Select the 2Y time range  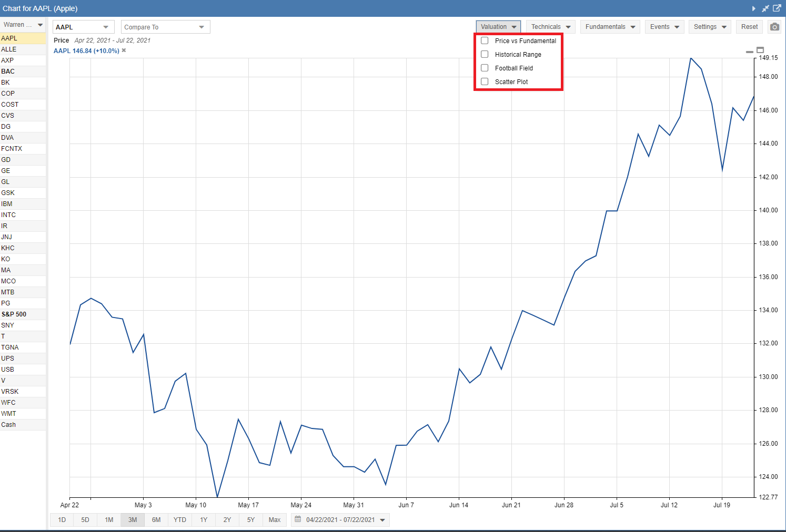click(227, 520)
